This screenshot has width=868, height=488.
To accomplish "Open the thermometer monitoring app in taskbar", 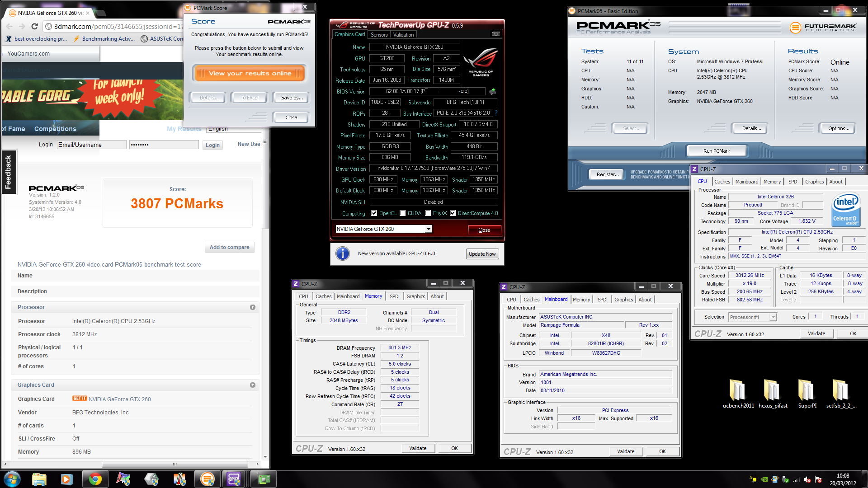I will pyautogui.click(x=179, y=479).
